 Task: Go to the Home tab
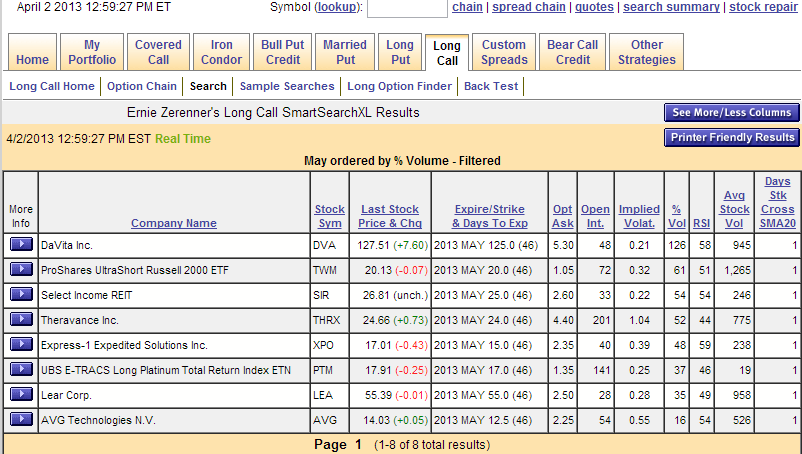(32, 52)
